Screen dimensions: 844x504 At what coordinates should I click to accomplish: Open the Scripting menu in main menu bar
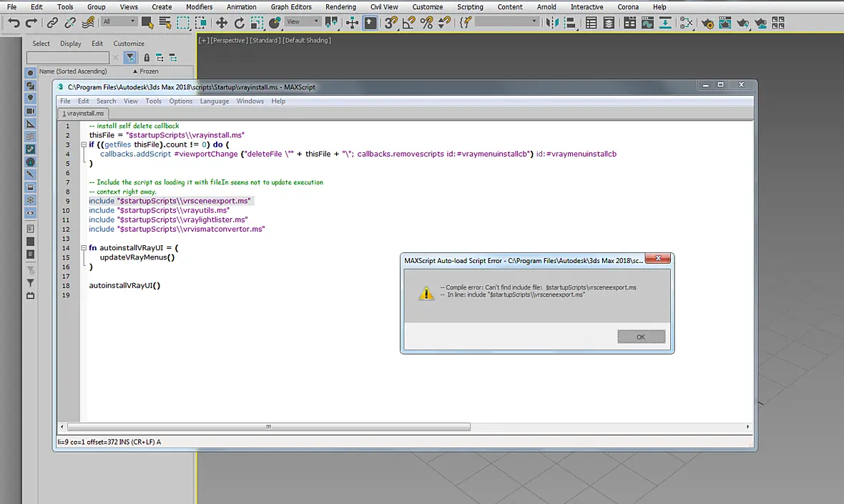[470, 7]
